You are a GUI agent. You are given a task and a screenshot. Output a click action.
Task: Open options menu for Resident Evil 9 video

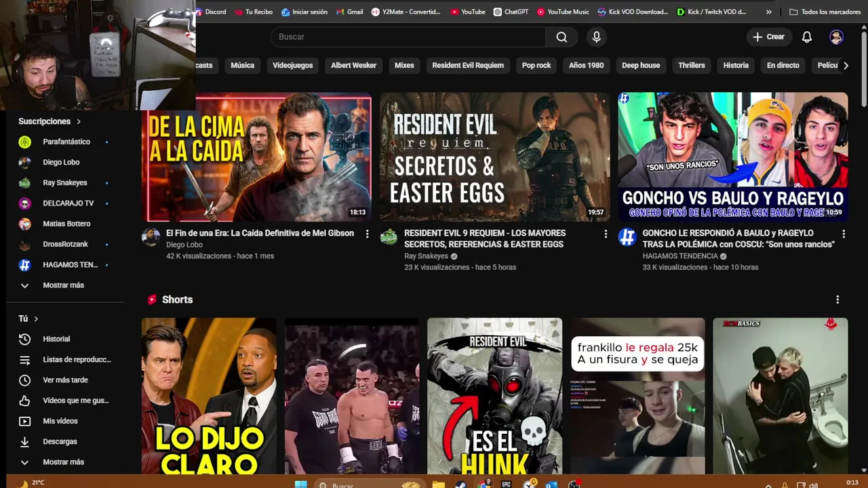[x=606, y=234]
